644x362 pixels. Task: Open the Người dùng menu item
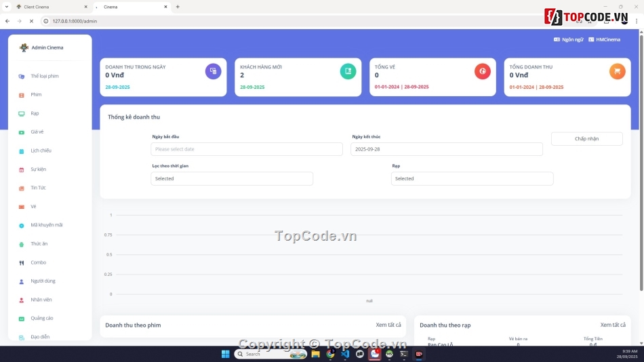point(43,281)
